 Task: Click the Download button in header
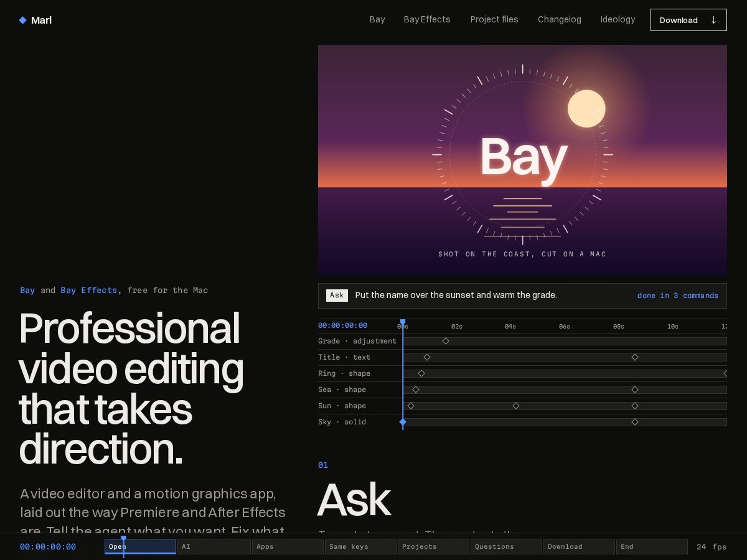click(x=688, y=20)
